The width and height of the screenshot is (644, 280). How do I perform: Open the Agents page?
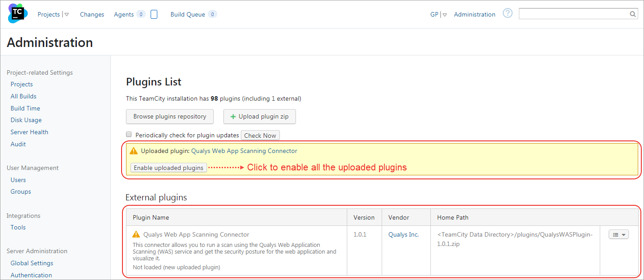pyautogui.click(x=124, y=14)
